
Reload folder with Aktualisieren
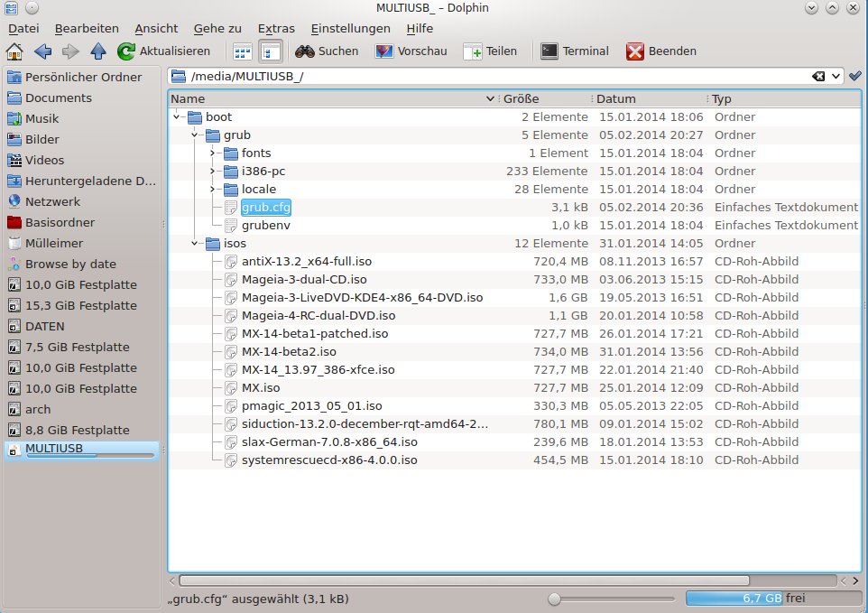[164, 51]
